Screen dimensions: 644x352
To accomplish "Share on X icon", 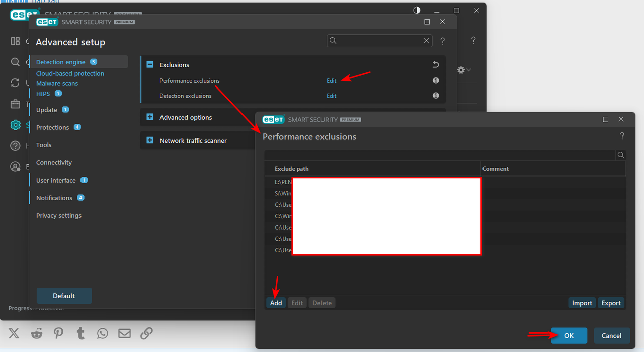I will point(14,333).
